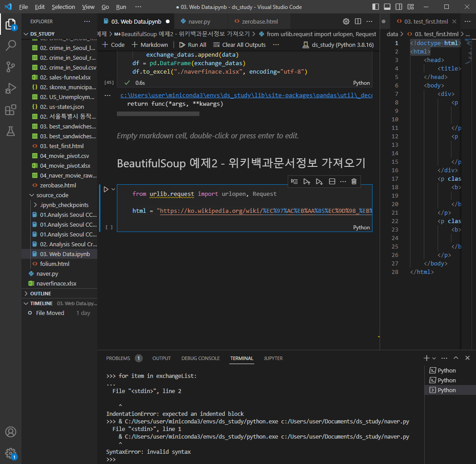The height and width of the screenshot is (464, 476).
Task: Close the 03. test_first.html tab
Action: tap(454, 21)
